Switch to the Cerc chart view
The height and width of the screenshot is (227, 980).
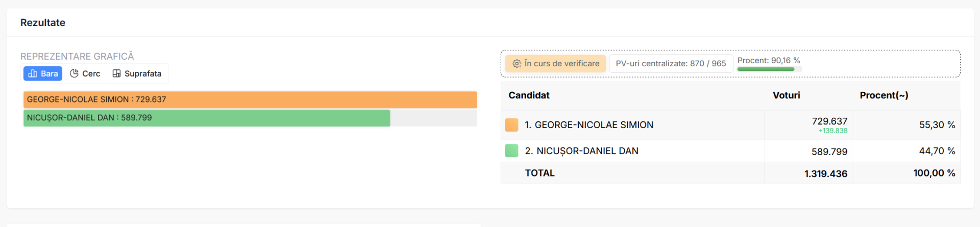point(85,73)
